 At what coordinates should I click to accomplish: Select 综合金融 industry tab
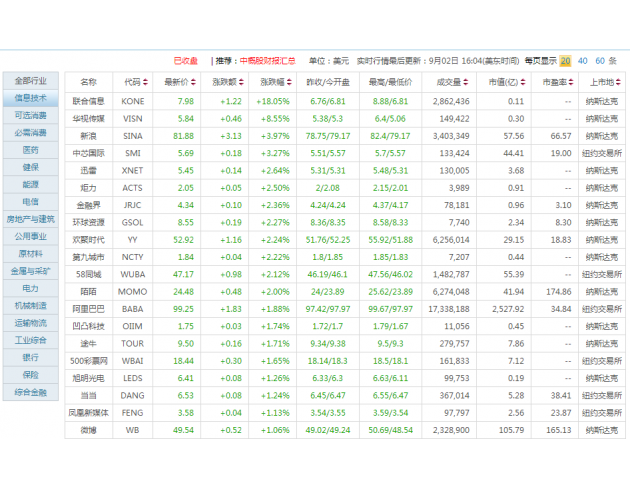(x=31, y=392)
